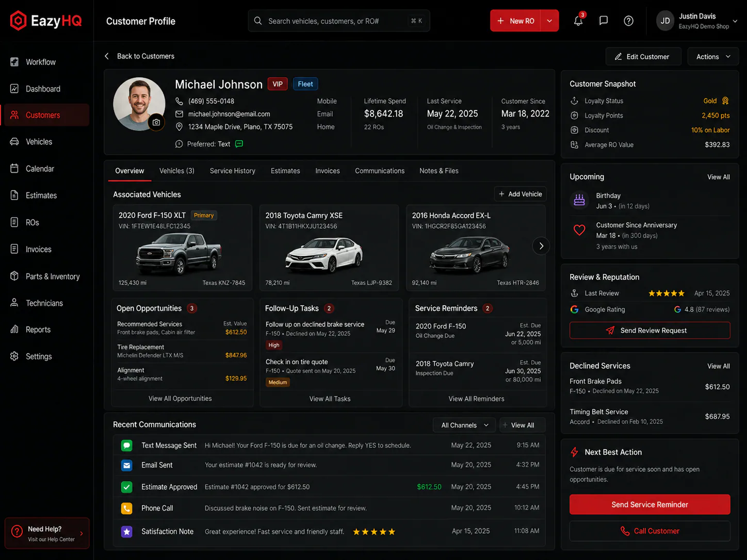
Task: Expand the Justin Davis account menu
Action: point(735,21)
